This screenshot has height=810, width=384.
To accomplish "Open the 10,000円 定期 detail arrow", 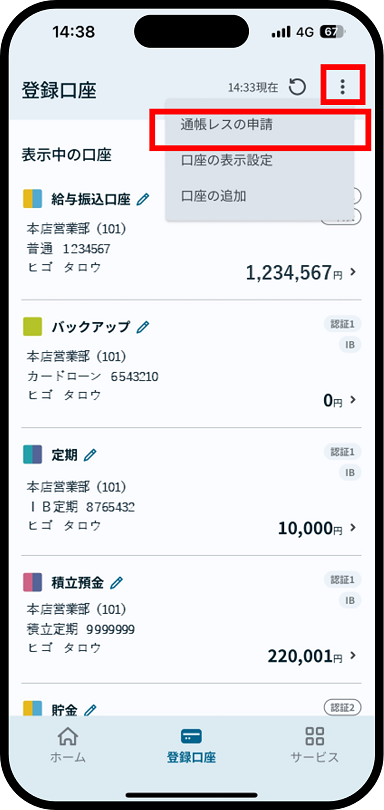I will [353, 527].
